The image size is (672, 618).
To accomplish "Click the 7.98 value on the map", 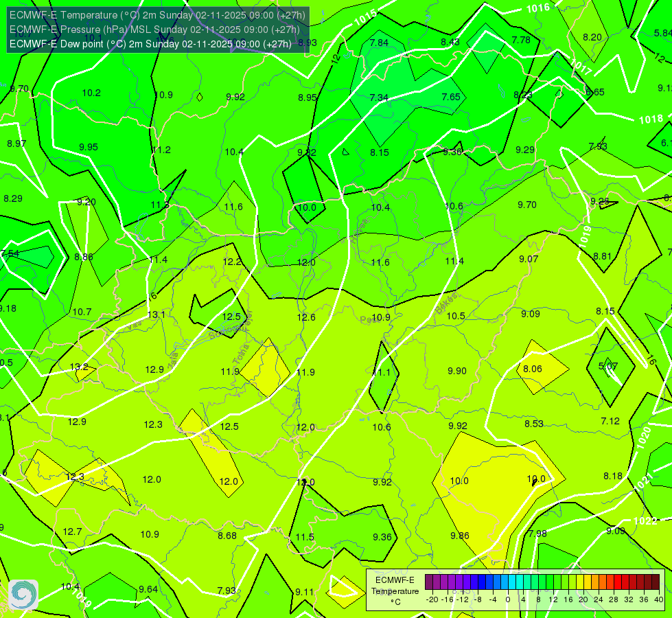I will tap(537, 533).
